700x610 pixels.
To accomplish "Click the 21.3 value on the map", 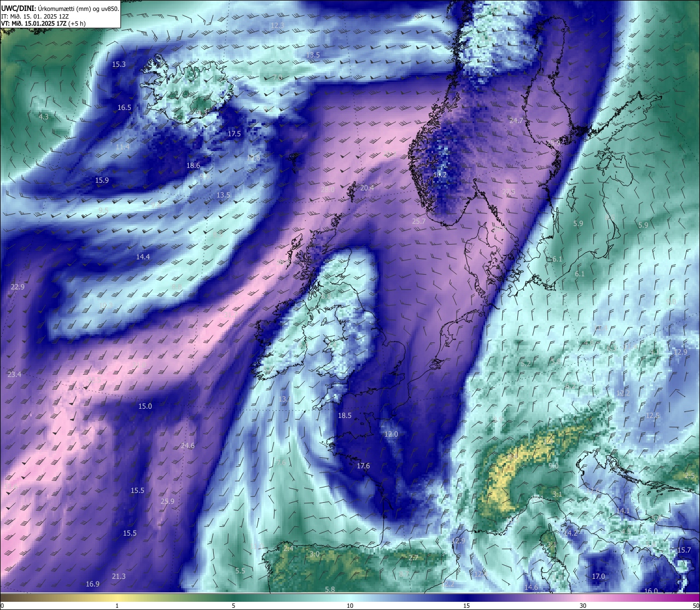I will (x=119, y=577).
